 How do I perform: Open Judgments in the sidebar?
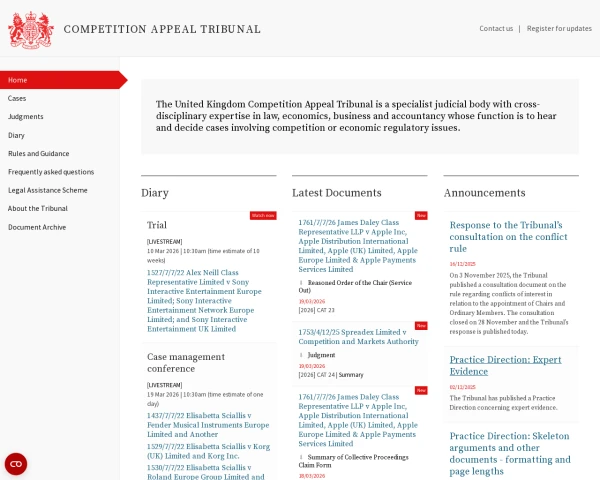[x=26, y=117]
